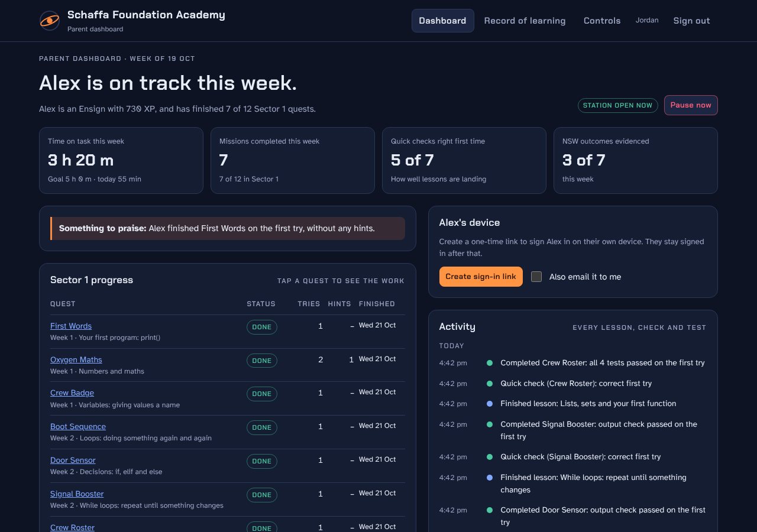757x532 pixels.
Task: Open the Dashboard nav tab
Action: point(442,21)
